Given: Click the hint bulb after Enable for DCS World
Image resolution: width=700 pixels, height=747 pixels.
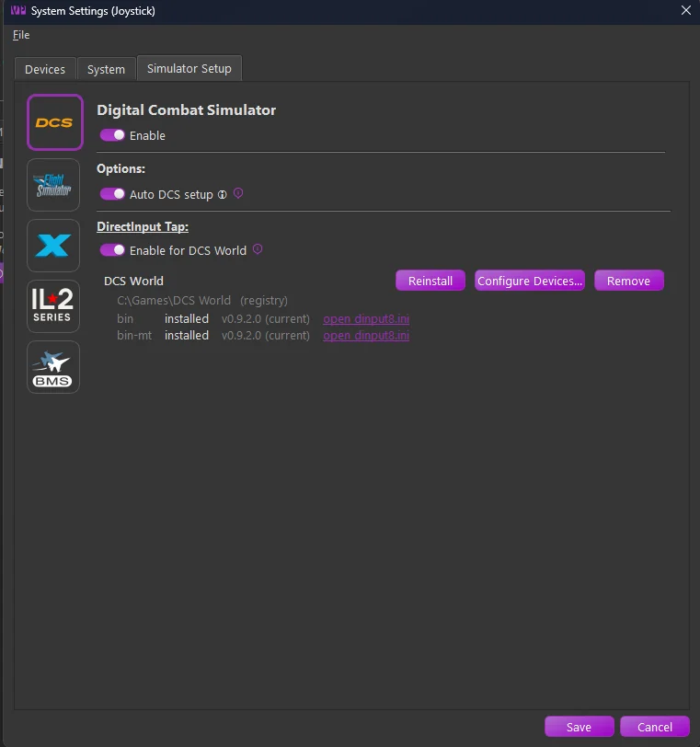Looking at the screenshot, I should [258, 249].
